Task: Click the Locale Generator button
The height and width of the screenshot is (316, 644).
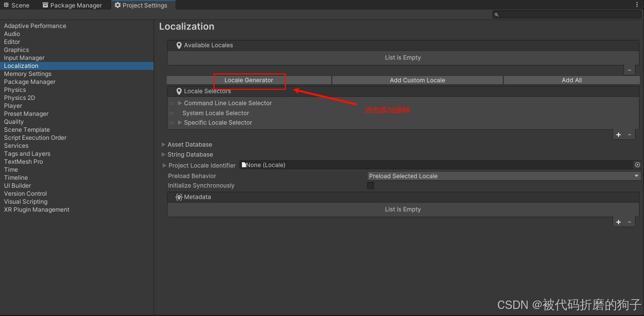Action: pyautogui.click(x=249, y=80)
